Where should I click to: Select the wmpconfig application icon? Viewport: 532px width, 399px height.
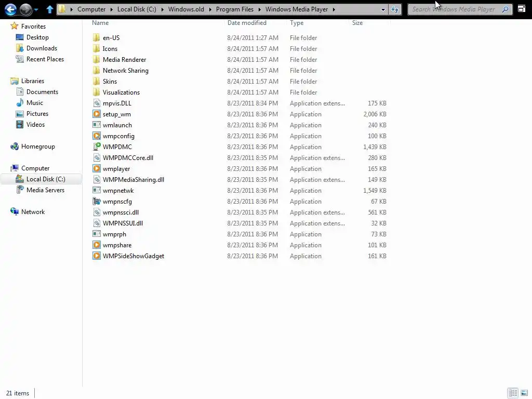(x=97, y=136)
